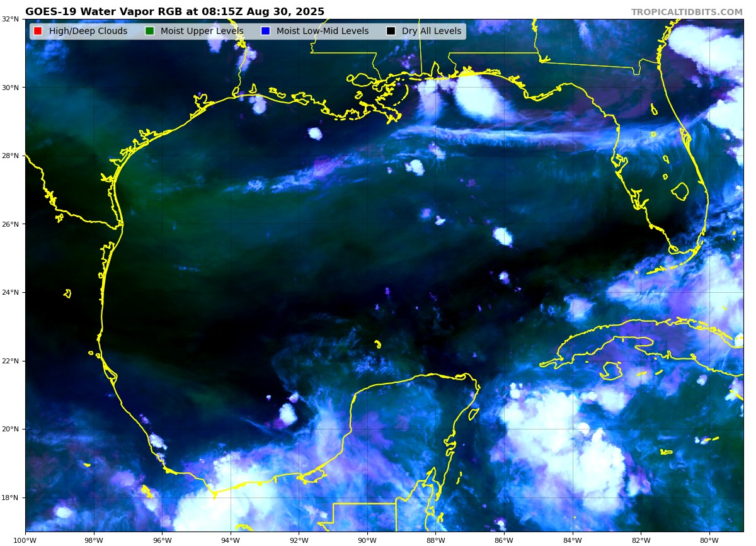Click the 'Moist Upper Levels' legend label

202,31
